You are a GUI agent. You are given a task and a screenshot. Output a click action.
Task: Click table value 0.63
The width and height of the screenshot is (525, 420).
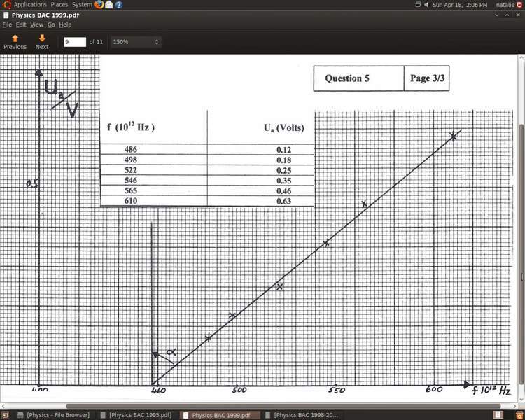[284, 201]
